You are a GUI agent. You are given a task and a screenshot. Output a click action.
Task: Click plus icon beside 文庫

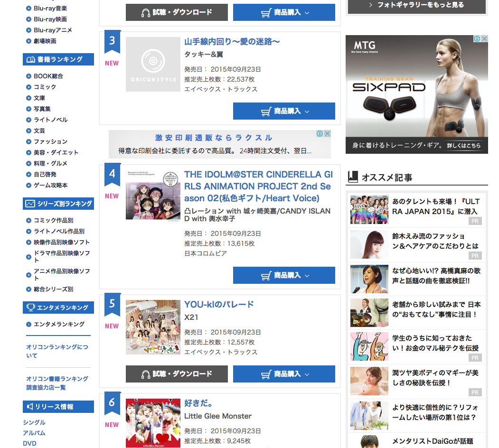click(28, 98)
